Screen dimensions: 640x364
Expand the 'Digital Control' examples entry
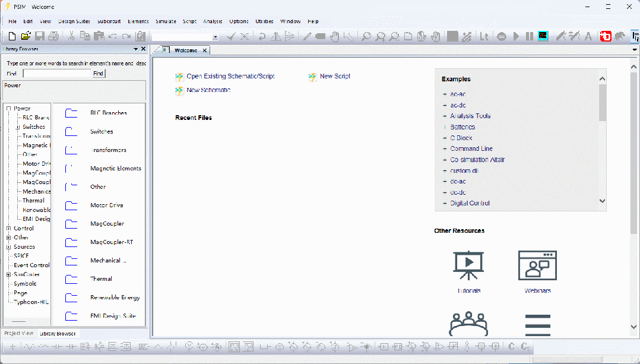(x=445, y=203)
